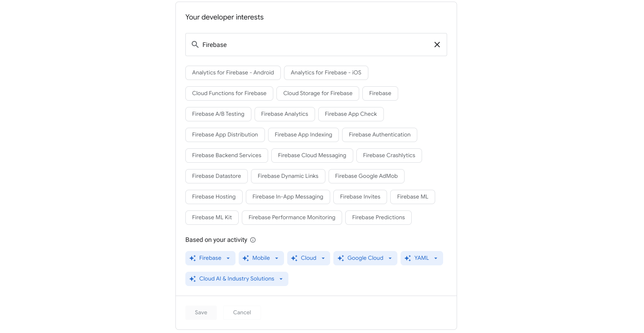Click sparkle icon on Firebase suggestion chip

pos(193,258)
